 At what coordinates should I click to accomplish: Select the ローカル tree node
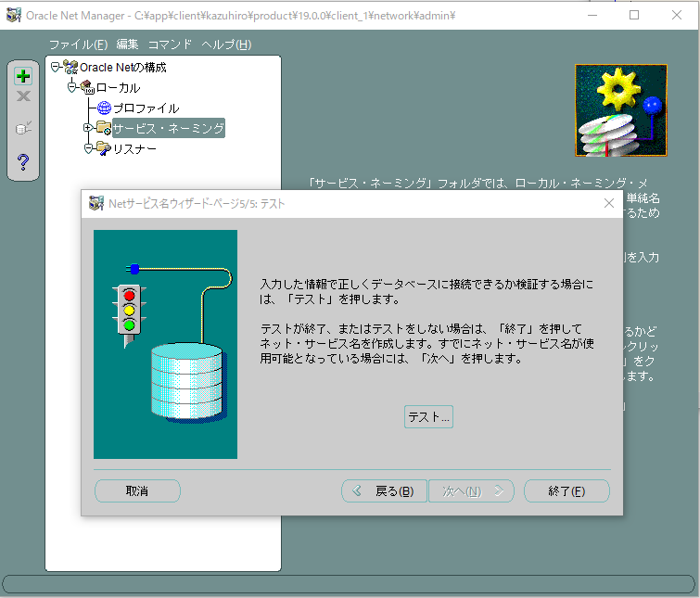click(x=118, y=88)
